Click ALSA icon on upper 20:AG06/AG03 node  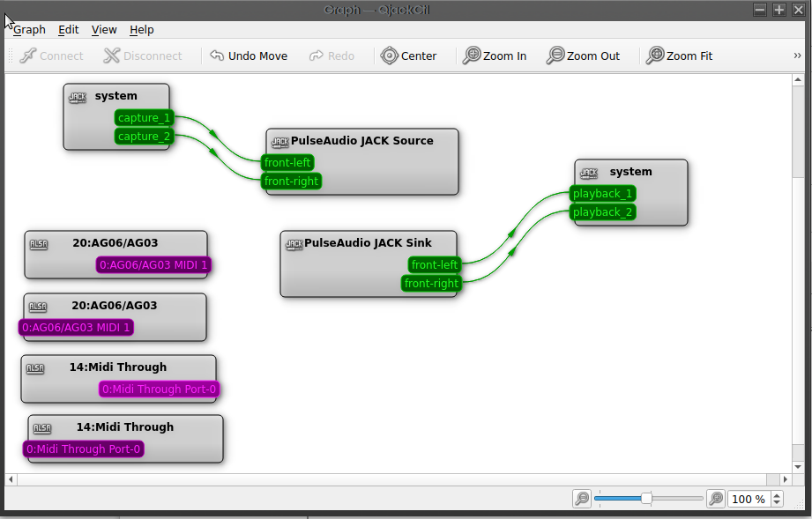click(39, 244)
